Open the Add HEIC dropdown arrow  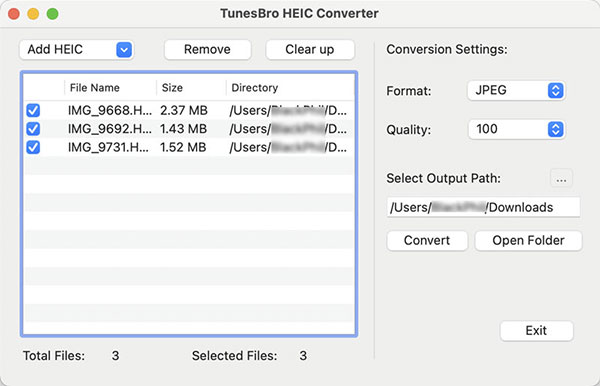pyautogui.click(x=124, y=50)
